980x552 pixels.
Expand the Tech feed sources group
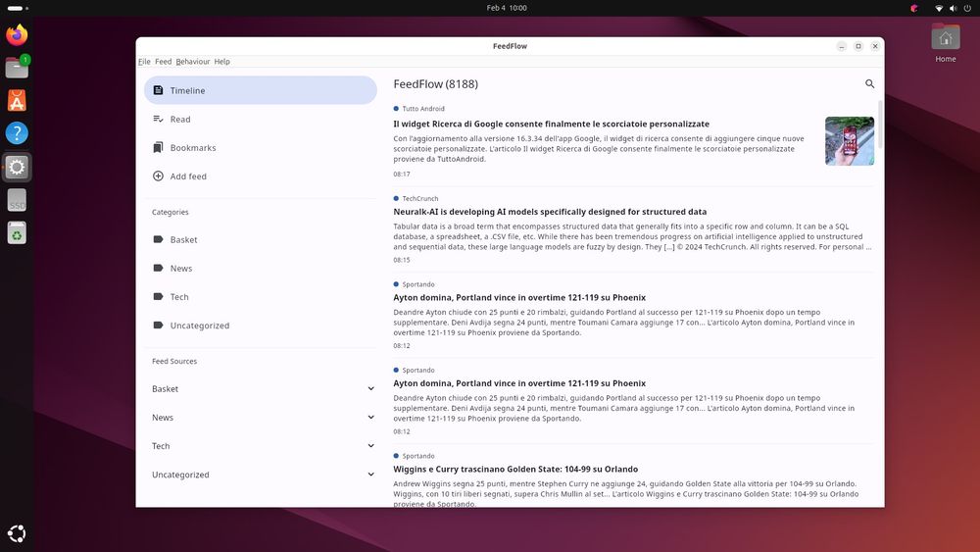[370, 446]
